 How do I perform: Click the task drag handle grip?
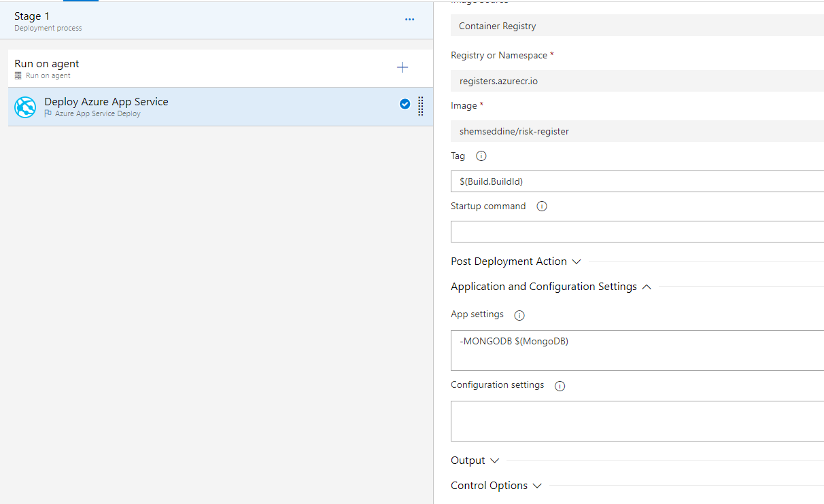(421, 106)
